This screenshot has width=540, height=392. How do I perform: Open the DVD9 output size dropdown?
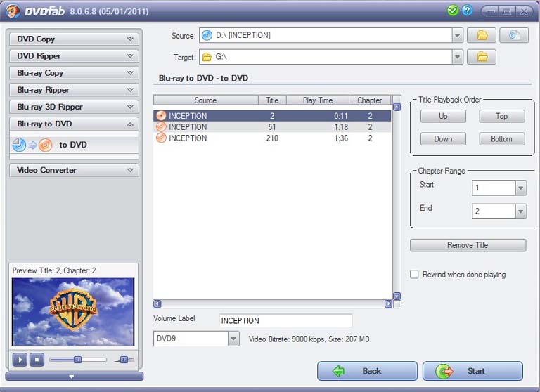point(233,339)
